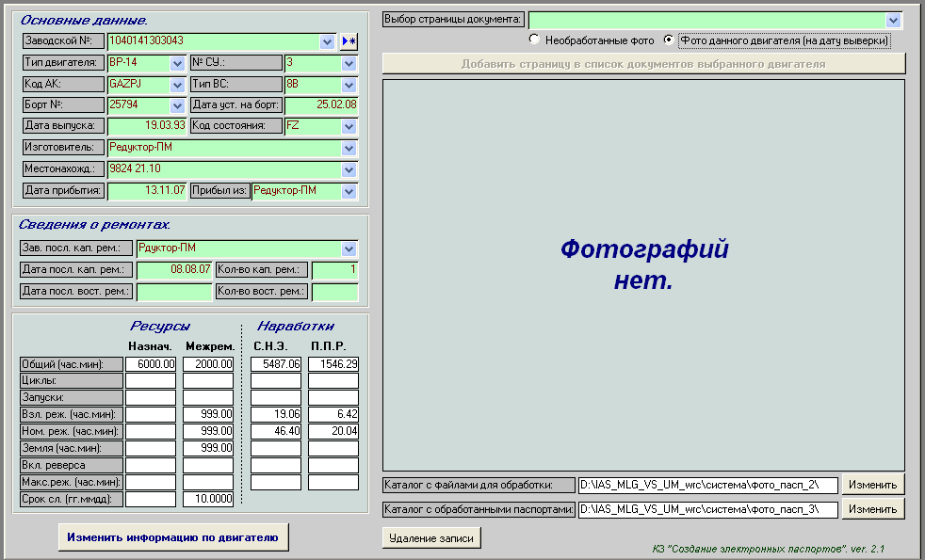The width and height of the screenshot is (925, 560).
Task: Open the Тип двигателя dropdown arrow
Action: pos(177,63)
